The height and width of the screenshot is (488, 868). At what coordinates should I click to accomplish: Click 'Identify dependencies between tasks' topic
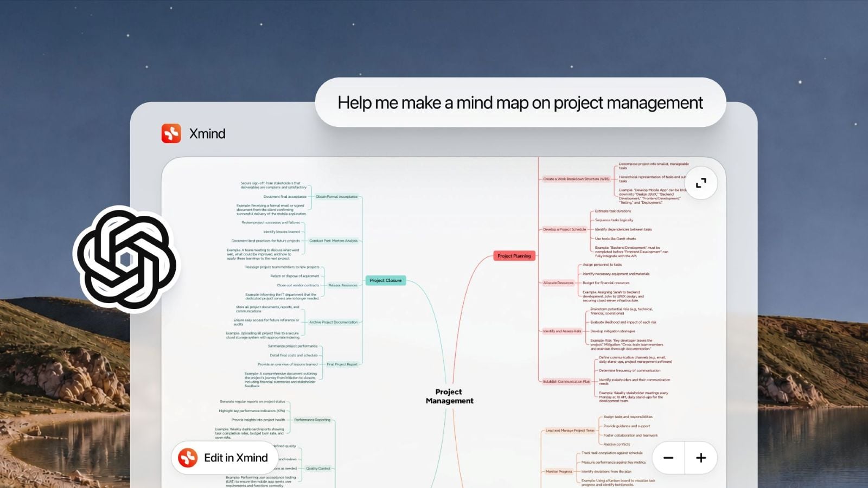click(x=623, y=229)
